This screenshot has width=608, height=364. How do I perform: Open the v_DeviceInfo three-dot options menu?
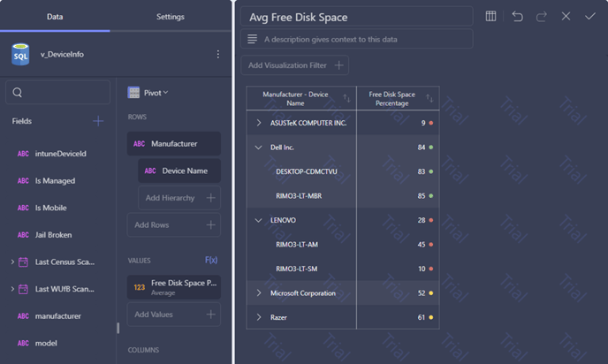click(218, 54)
